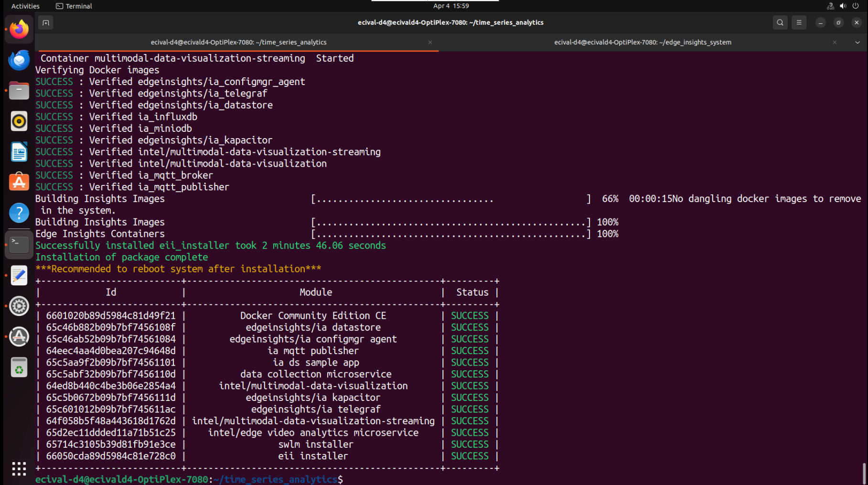Launch Software Updater from dock
868x485 pixels.
(19, 337)
